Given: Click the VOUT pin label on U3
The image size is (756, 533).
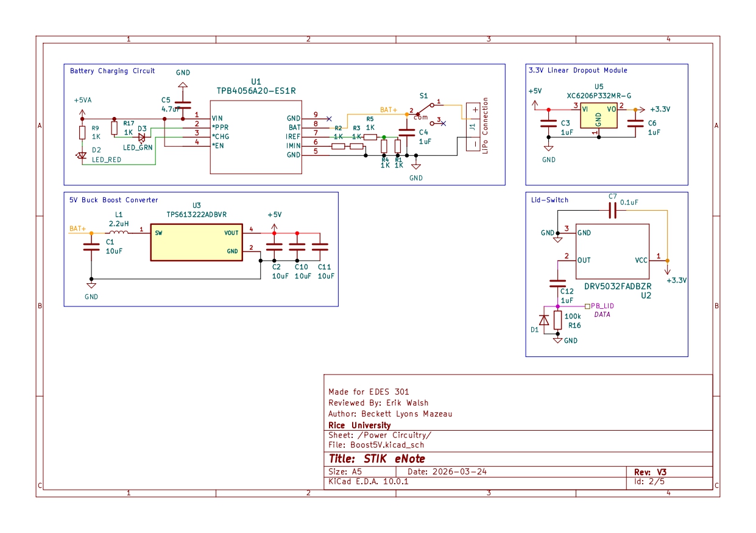Looking at the screenshot, I should [x=231, y=233].
